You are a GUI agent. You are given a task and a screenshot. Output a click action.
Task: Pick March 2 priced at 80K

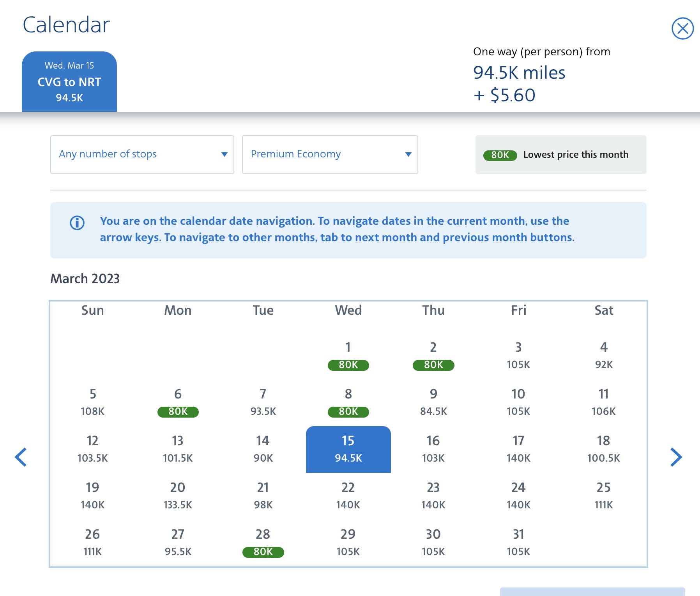pyautogui.click(x=433, y=356)
